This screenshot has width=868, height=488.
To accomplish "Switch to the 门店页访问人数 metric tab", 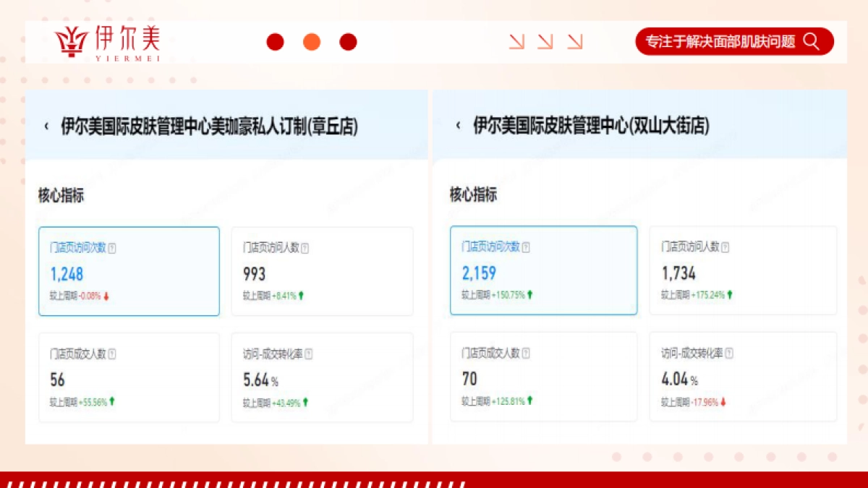I will (x=322, y=271).
